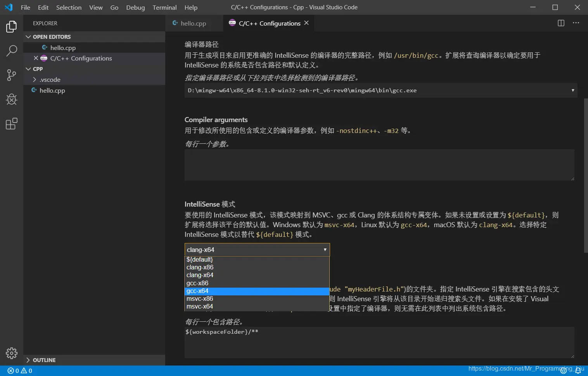Open the Debug menu
The image size is (588, 376).
(x=135, y=7)
